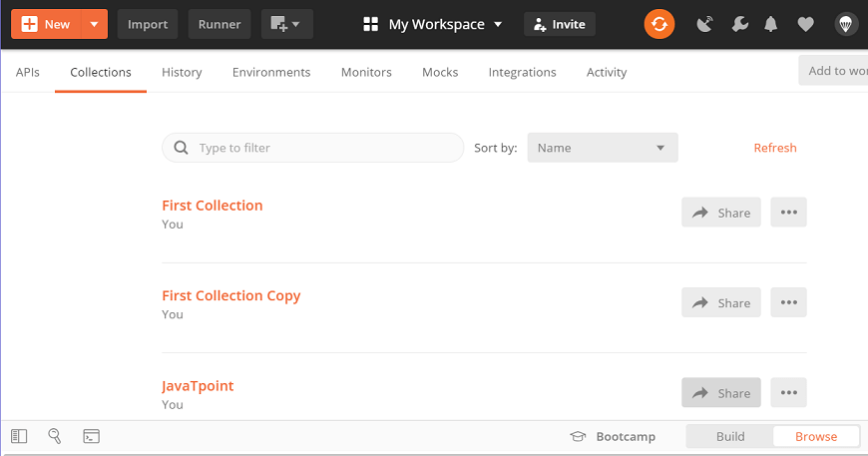Open the Bootcamp
Image resolution: width=868 pixels, height=456 pixels.
[613, 437]
